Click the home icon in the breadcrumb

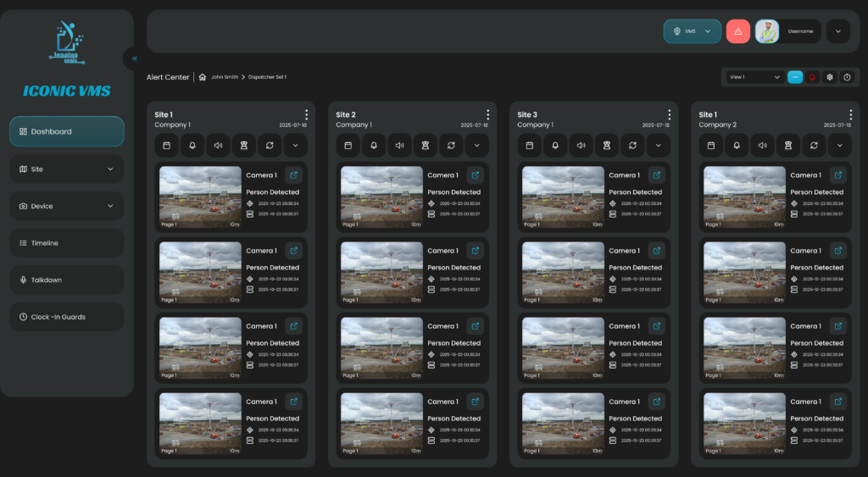[203, 77]
